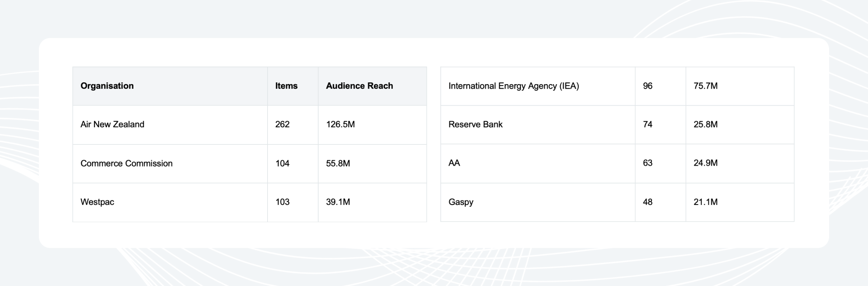Select International Energy Agency (IEA) cell
868x286 pixels.
coord(538,86)
